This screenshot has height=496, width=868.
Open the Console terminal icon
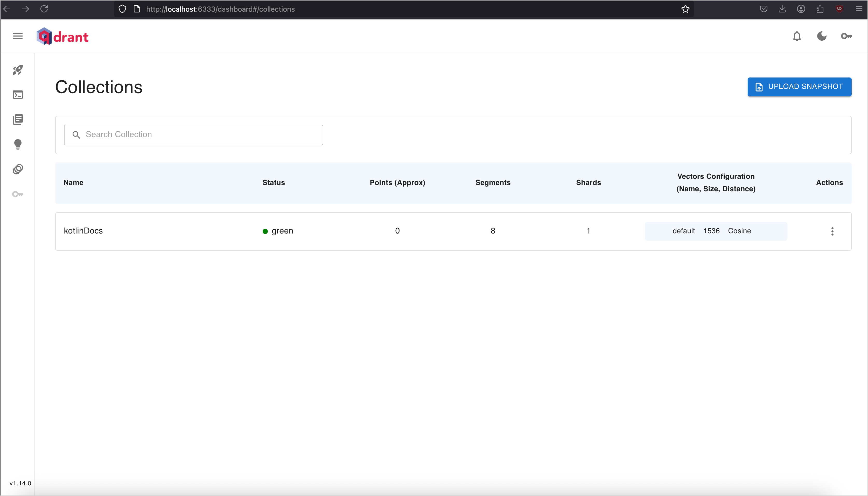coord(18,95)
